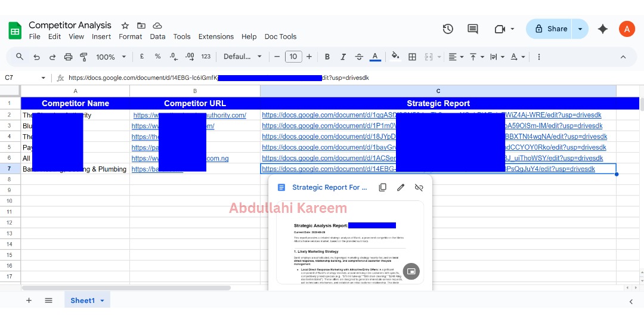Add a new sheet plus button
The image size is (644, 322).
(29, 301)
